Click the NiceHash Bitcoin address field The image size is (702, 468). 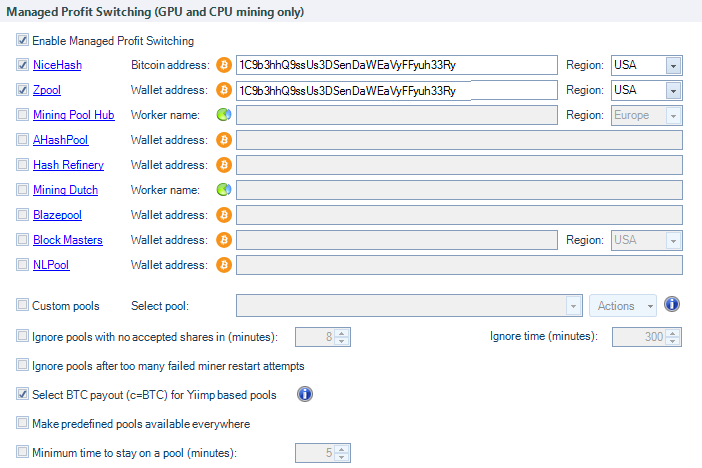click(397, 65)
